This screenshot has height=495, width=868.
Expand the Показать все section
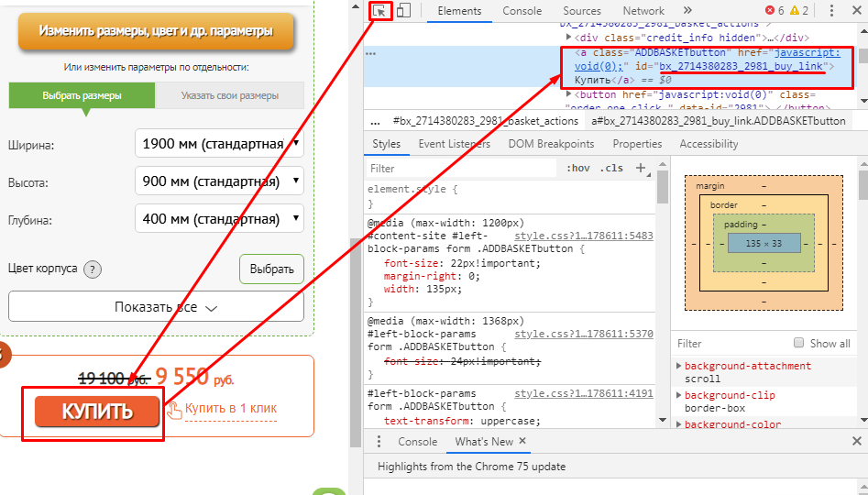tap(156, 307)
